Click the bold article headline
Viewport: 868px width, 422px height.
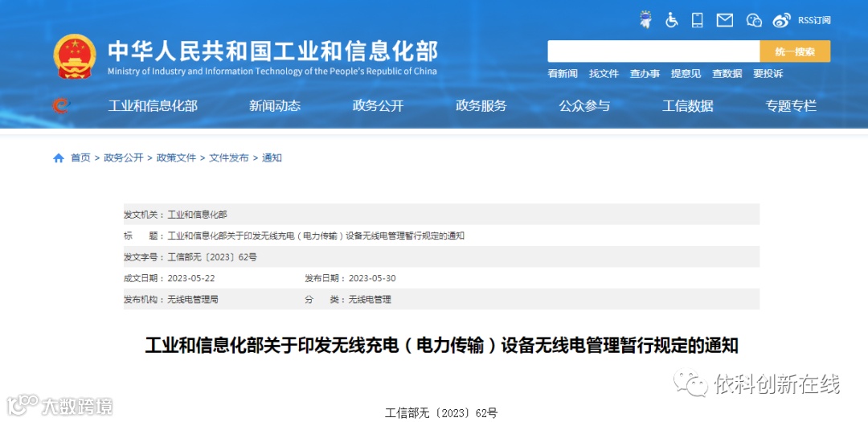tap(442, 346)
